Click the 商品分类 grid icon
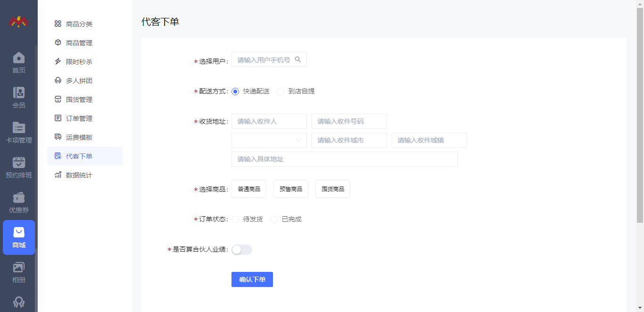 coord(58,24)
